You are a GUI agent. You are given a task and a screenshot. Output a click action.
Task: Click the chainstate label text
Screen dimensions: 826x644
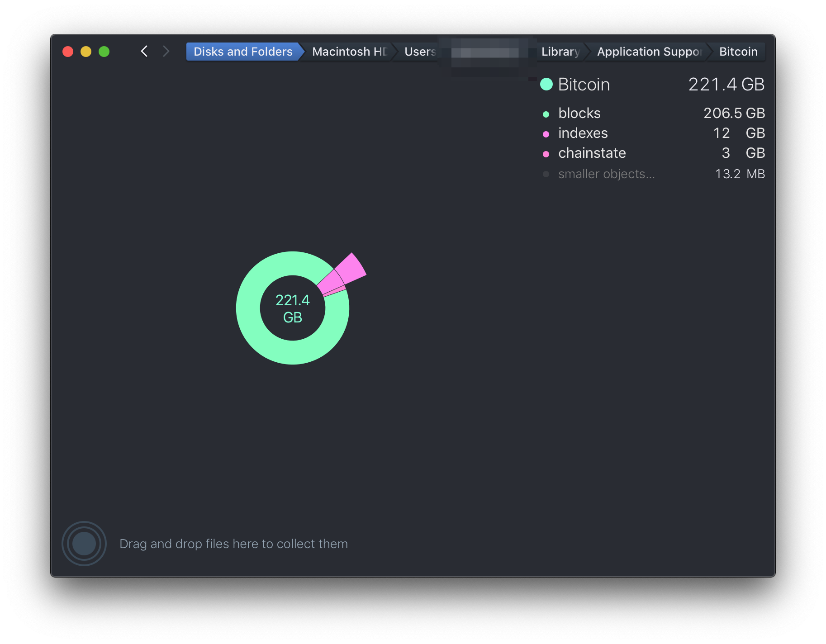pyautogui.click(x=592, y=153)
